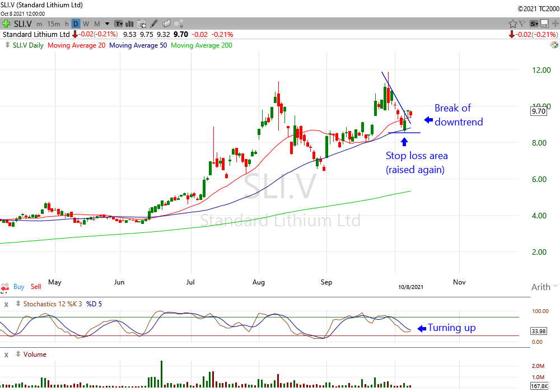Click the open price 9.53

130,34
